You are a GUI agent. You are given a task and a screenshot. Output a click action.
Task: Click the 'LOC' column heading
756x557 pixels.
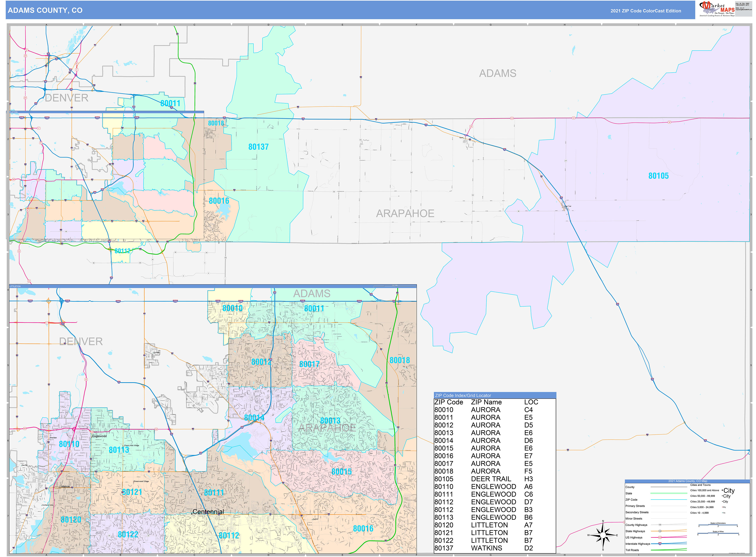point(531,402)
